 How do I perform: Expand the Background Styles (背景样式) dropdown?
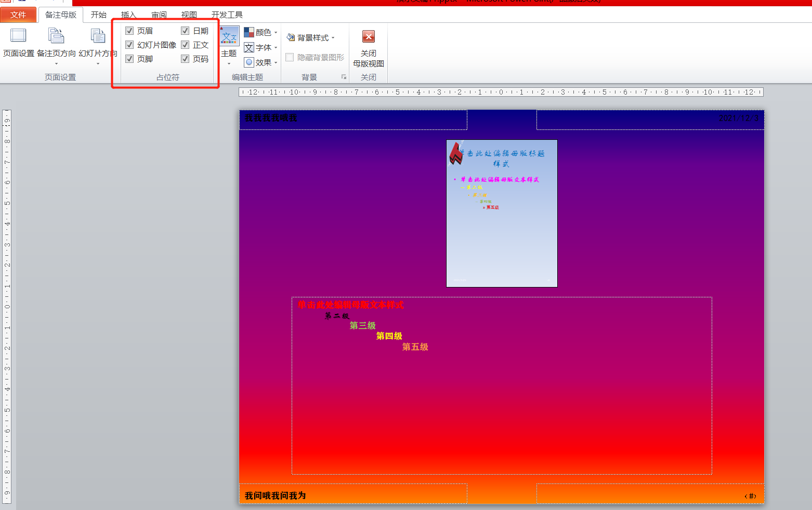[311, 37]
